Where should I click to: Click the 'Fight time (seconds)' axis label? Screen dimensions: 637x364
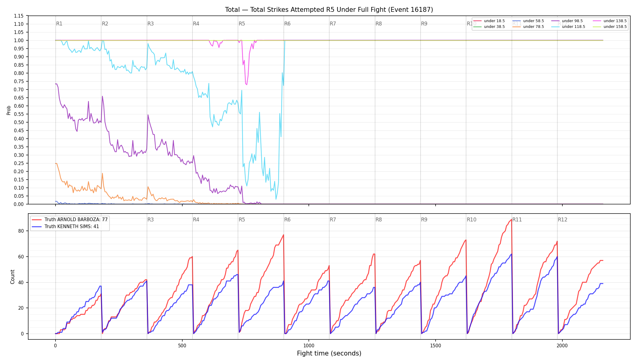329,353
